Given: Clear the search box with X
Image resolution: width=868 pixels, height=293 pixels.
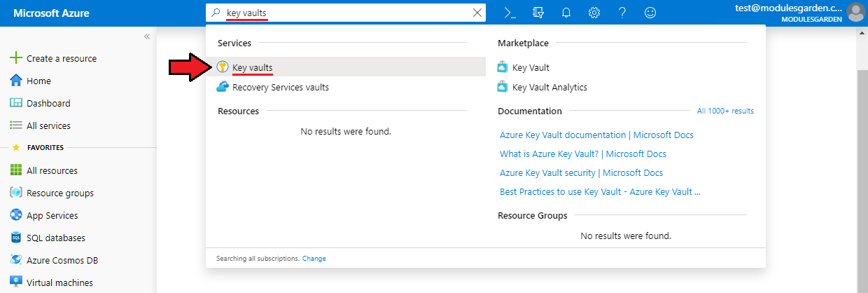Looking at the screenshot, I should tap(478, 13).
